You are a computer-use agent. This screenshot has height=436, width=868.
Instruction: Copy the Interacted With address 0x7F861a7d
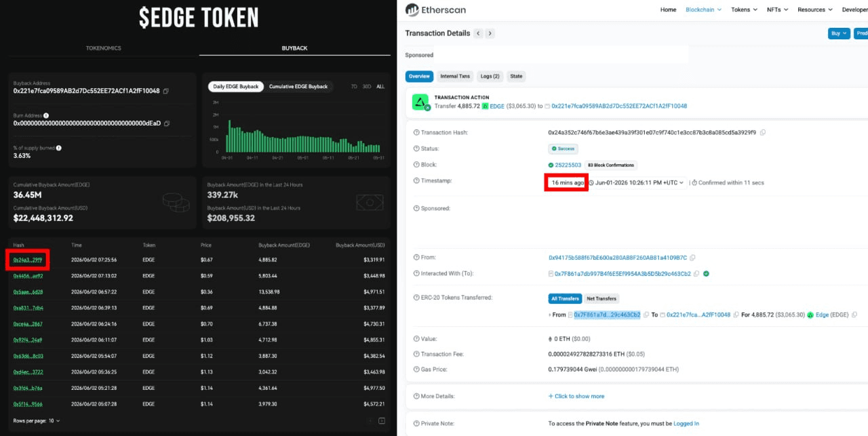(x=696, y=274)
